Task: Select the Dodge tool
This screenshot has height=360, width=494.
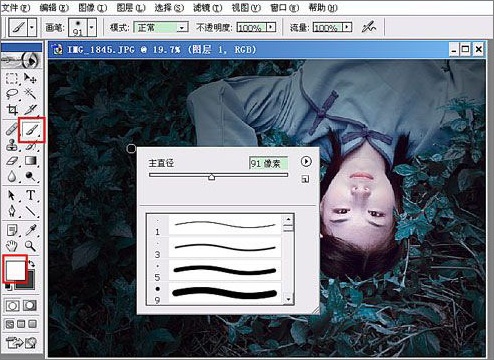Action: pyautogui.click(x=30, y=176)
